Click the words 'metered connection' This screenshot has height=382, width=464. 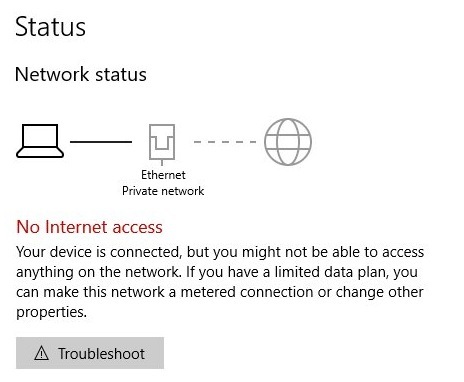247,292
